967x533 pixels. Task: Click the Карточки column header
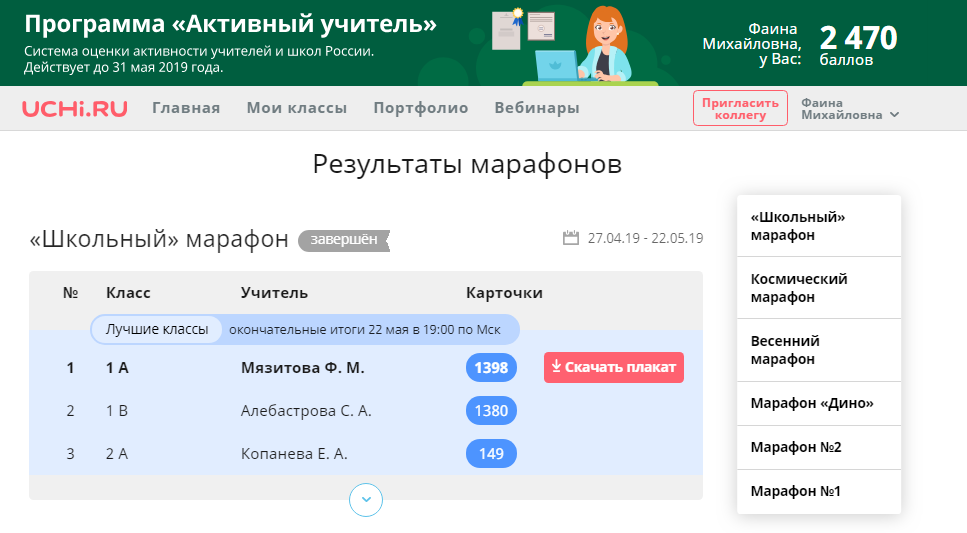coord(504,293)
